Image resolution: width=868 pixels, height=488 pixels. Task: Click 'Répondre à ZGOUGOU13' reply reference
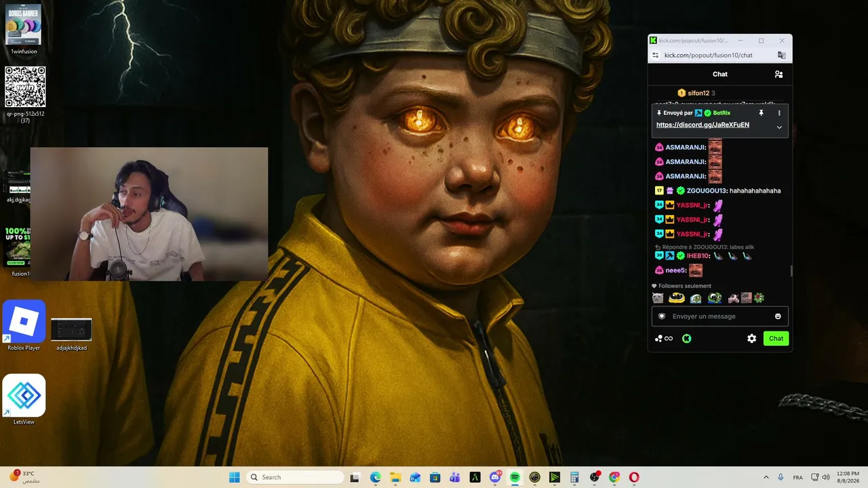pyautogui.click(x=705, y=247)
